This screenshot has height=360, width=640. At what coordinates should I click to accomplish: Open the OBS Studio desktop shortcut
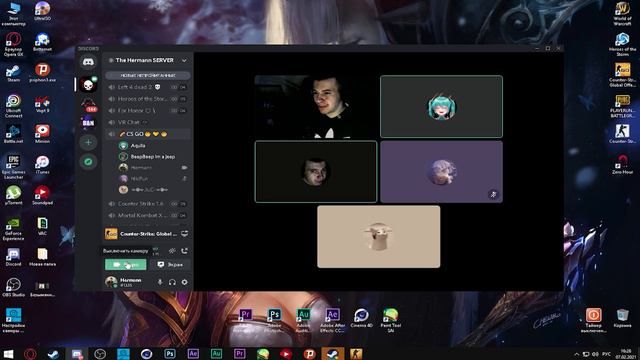pyautogui.click(x=13, y=287)
